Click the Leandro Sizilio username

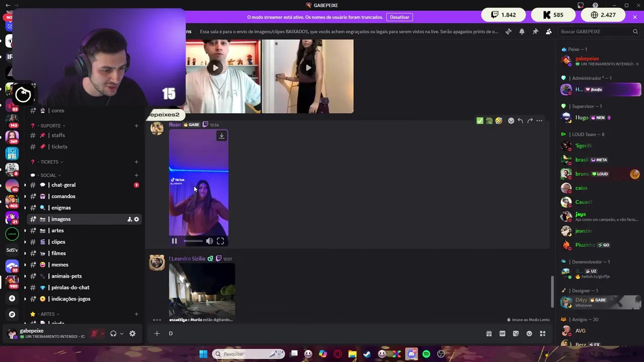[x=187, y=258]
